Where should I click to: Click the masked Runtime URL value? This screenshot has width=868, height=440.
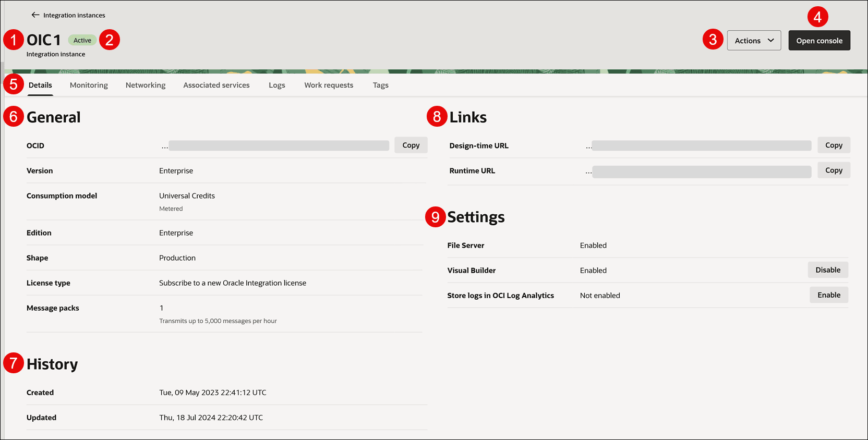tap(702, 172)
